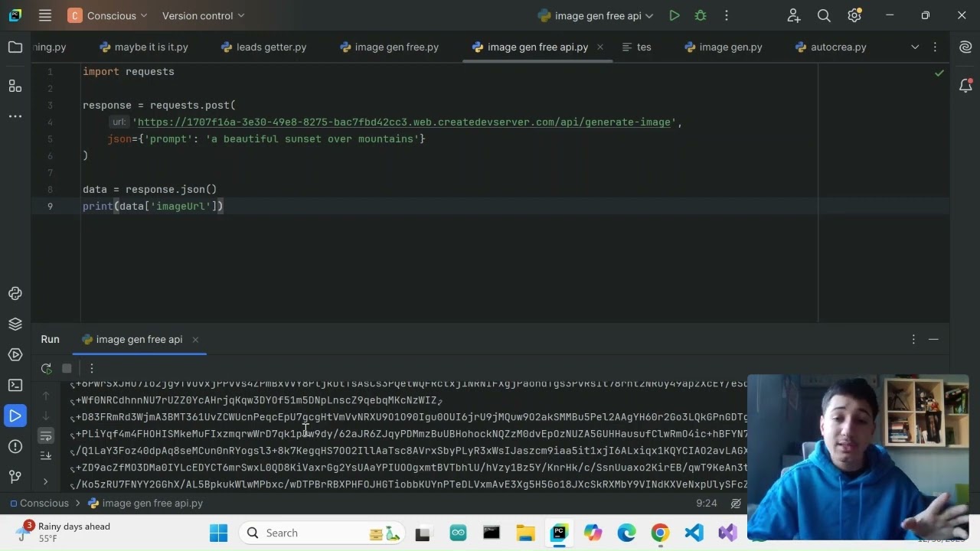Close the image gen free api run tab
The image size is (980, 551).
[x=195, y=340]
